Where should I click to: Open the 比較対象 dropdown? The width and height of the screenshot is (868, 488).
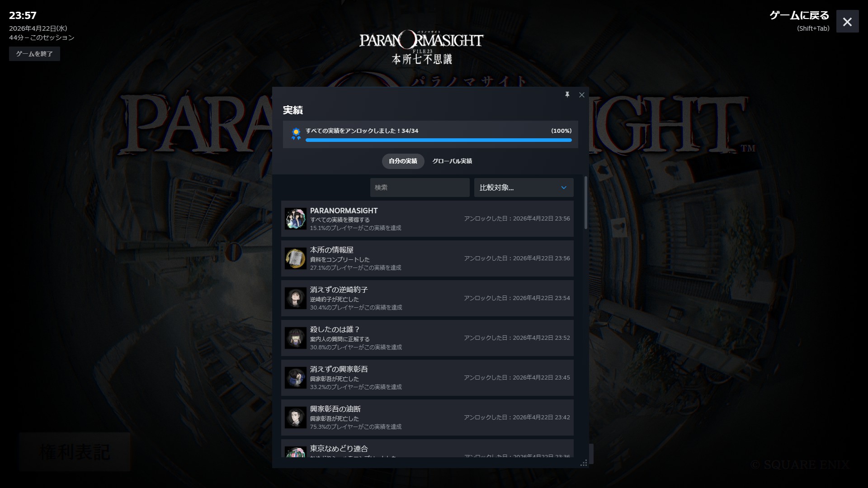515,188
